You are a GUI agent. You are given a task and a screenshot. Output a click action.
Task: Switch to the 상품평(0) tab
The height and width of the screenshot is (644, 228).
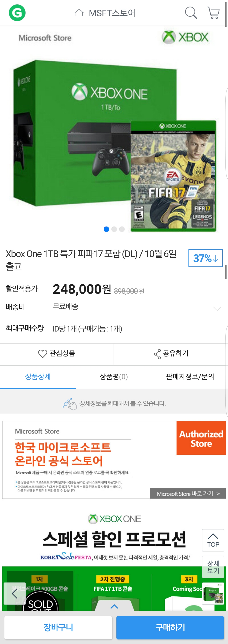pyautogui.click(x=114, y=377)
